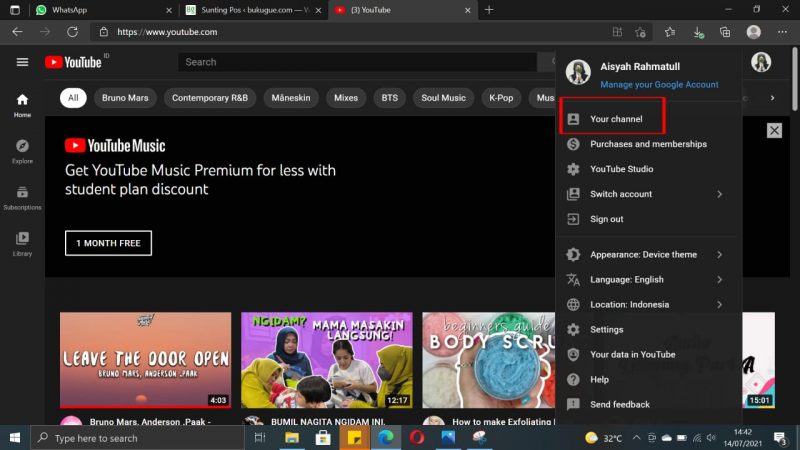Select the Bruno Mars filter chip

pyautogui.click(x=125, y=97)
